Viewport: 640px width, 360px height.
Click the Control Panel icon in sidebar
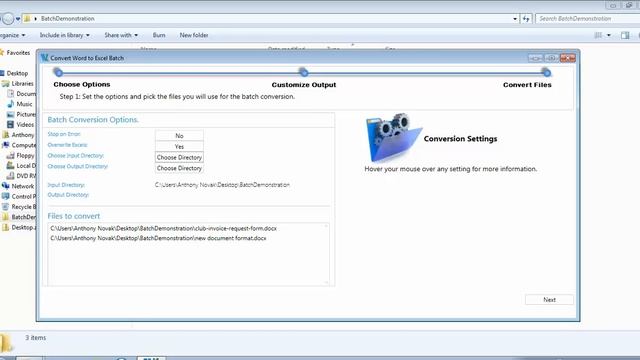pyautogui.click(x=5, y=196)
